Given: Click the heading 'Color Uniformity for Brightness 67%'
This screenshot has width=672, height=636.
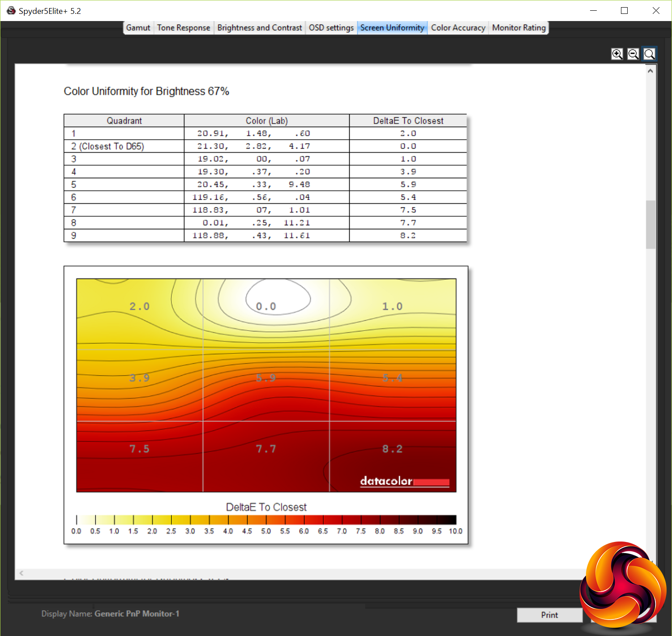Looking at the screenshot, I should point(146,91).
